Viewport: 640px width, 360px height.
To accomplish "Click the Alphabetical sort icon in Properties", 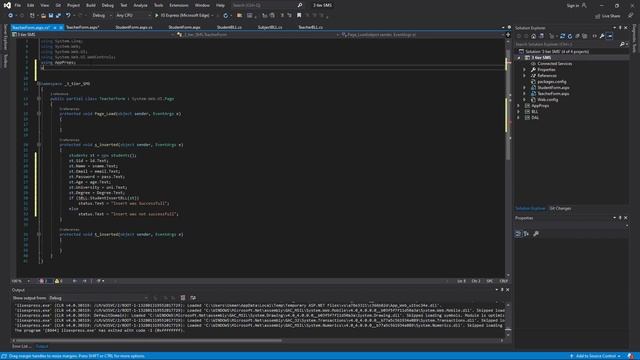I will click(x=526, y=233).
